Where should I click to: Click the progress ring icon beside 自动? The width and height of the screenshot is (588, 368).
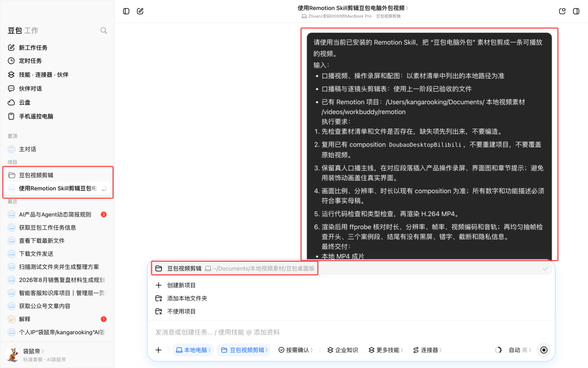tap(498, 350)
